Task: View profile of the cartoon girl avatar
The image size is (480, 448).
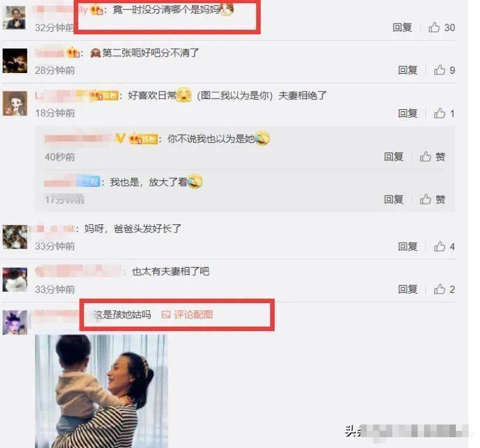Action: (x=15, y=104)
